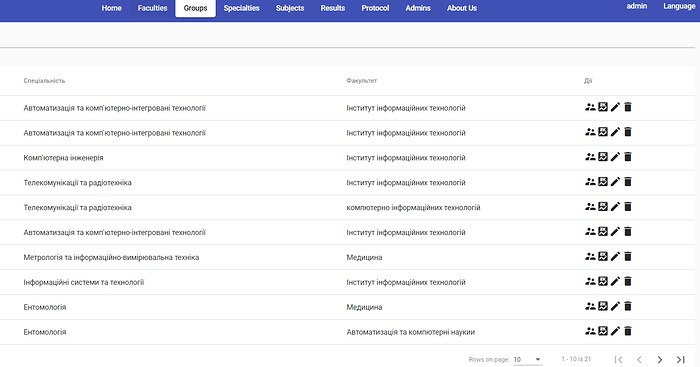700x367 pixels.
Task: View students of the Комп'ютерна інженерія group
Action: point(590,157)
